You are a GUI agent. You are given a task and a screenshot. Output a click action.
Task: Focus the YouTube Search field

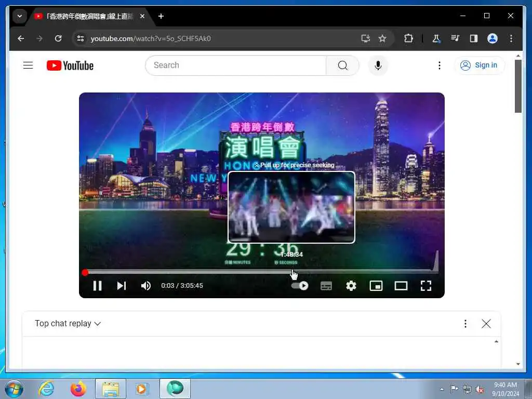(236, 65)
